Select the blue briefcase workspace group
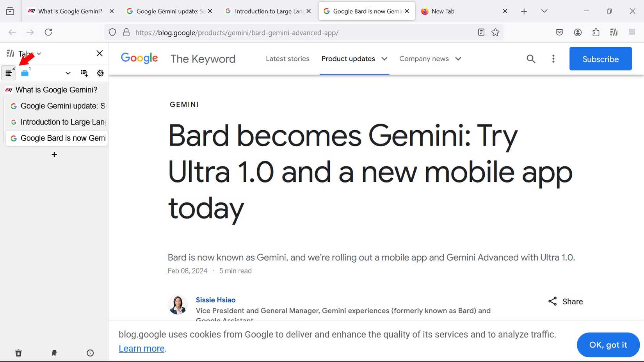644x362 pixels. [x=25, y=73]
